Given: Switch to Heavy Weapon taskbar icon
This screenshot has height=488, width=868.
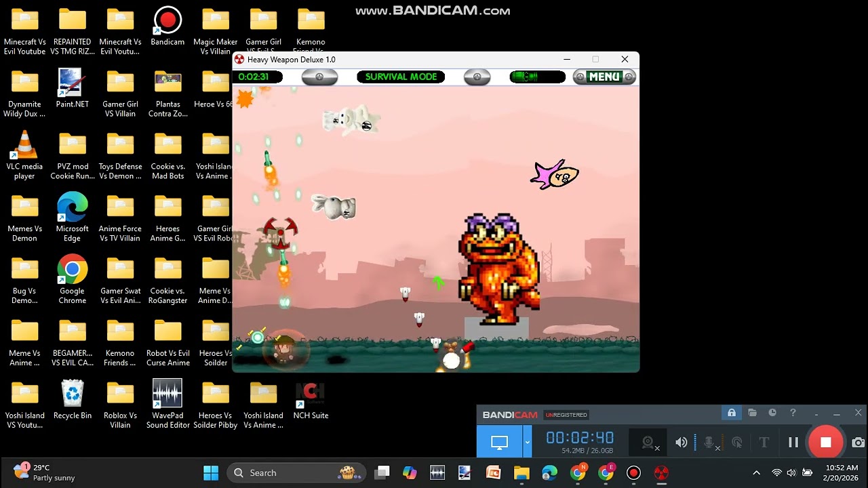Looking at the screenshot, I should pyautogui.click(x=661, y=472).
